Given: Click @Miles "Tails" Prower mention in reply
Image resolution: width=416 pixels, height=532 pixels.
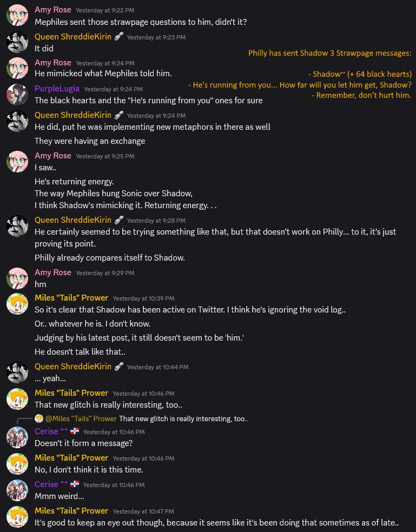Looking at the screenshot, I should tap(81, 418).
